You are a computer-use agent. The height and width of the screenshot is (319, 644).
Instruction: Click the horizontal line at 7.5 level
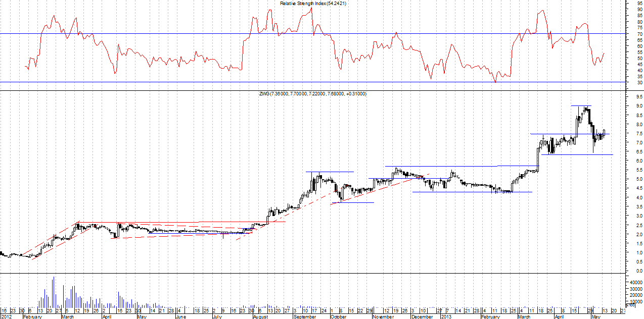(x=556, y=134)
